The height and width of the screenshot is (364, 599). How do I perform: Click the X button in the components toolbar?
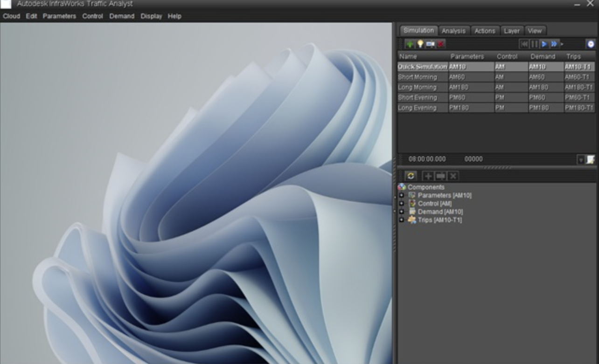click(x=453, y=176)
